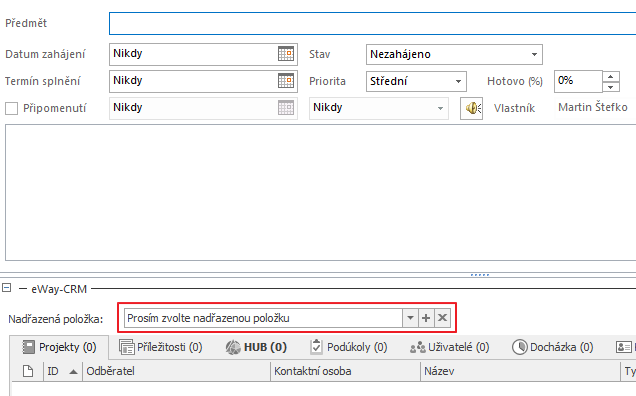Click the Nadřazená položka text field
Image resolution: width=636 pixels, height=396 pixels.
(x=263, y=318)
